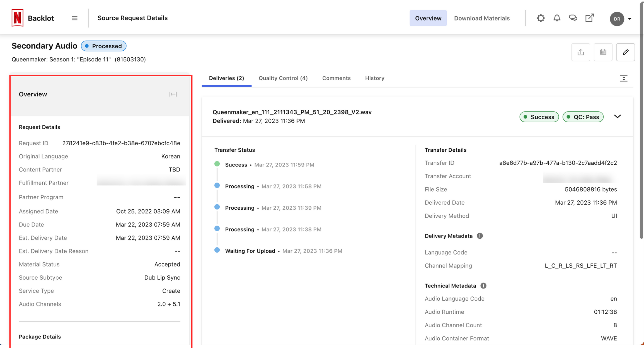Open Download Materials
The height and width of the screenshot is (348, 644).
point(482,18)
